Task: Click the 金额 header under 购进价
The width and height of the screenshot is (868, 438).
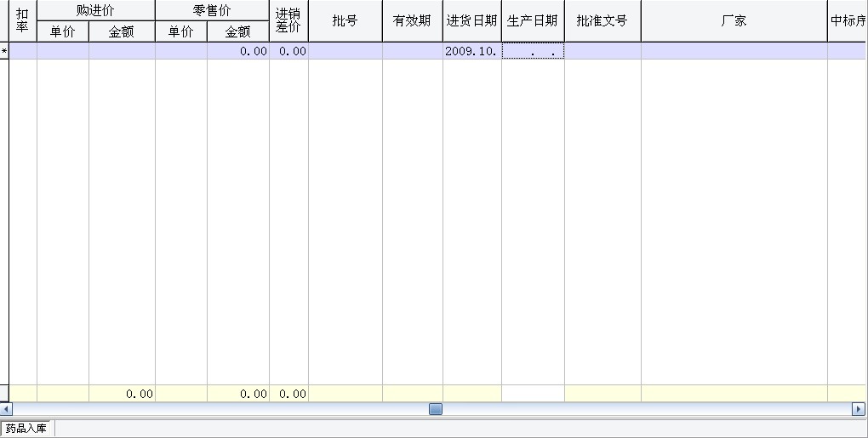Action: [122, 31]
